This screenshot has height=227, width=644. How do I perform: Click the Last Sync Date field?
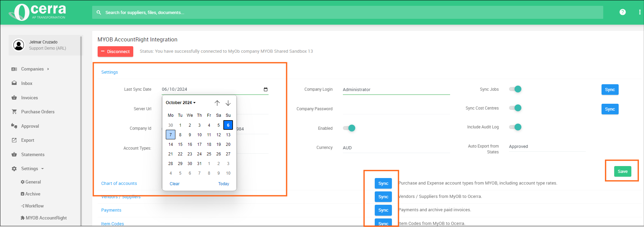[x=215, y=89]
